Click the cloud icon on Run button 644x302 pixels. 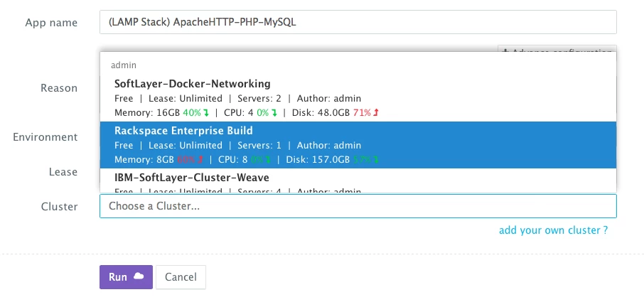pos(139,277)
